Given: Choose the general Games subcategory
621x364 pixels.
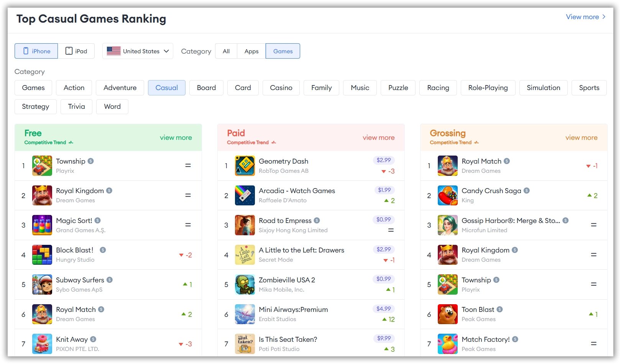Looking at the screenshot, I should 33,88.
